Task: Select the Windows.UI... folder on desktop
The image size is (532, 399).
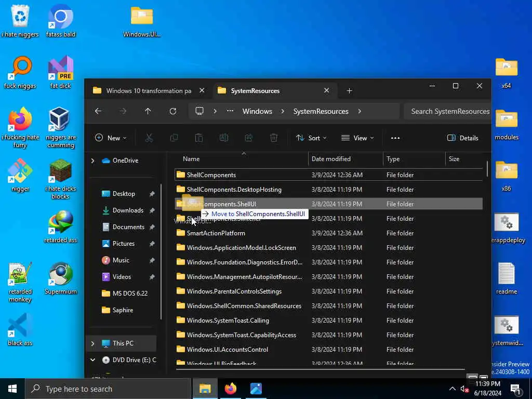Action: click(x=142, y=21)
